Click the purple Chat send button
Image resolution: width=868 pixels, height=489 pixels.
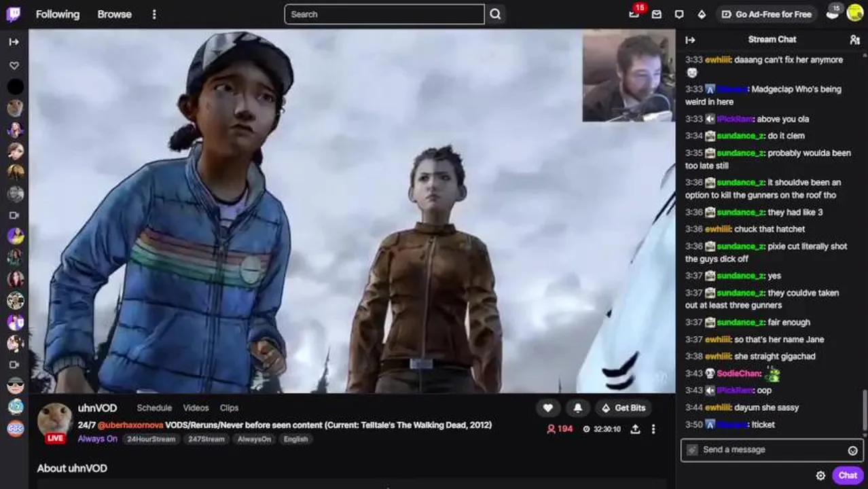pos(848,475)
